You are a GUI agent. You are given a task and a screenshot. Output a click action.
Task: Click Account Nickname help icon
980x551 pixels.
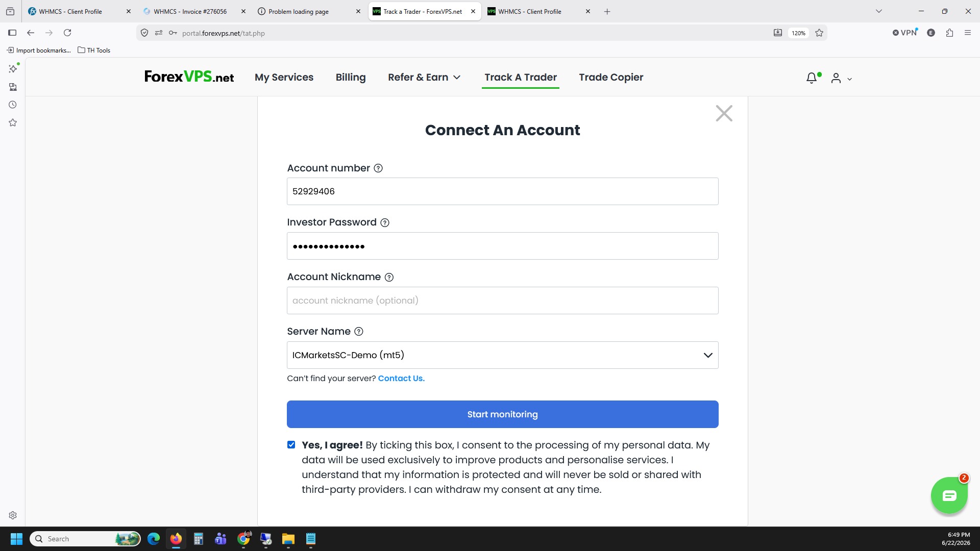point(389,277)
